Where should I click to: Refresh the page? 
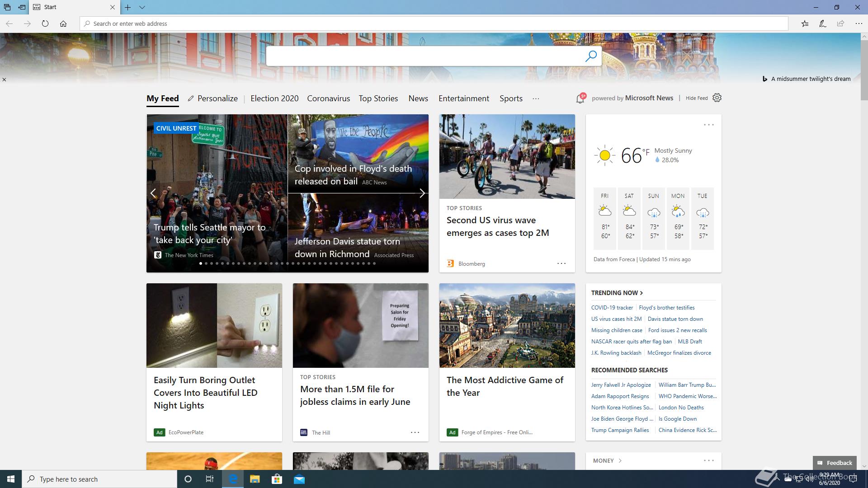[45, 23]
